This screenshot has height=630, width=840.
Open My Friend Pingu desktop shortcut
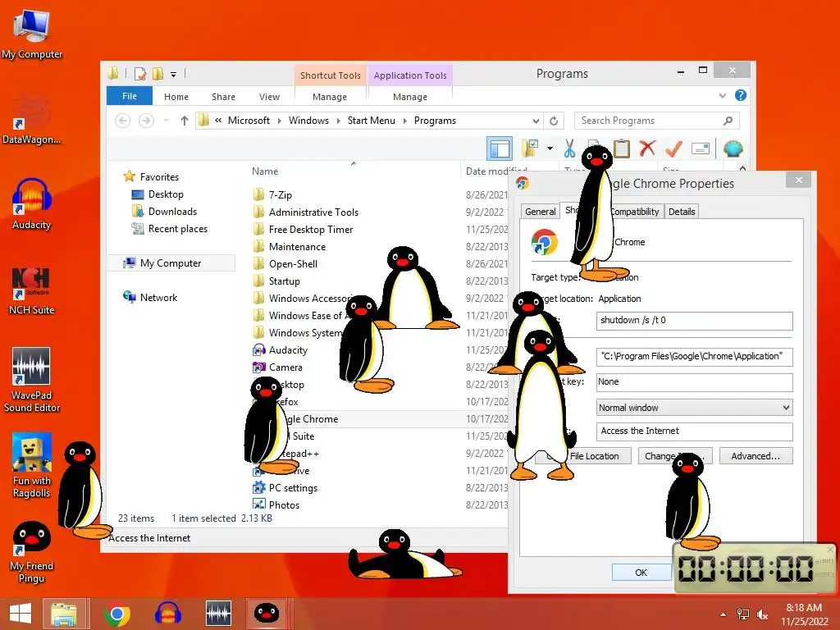[32, 552]
